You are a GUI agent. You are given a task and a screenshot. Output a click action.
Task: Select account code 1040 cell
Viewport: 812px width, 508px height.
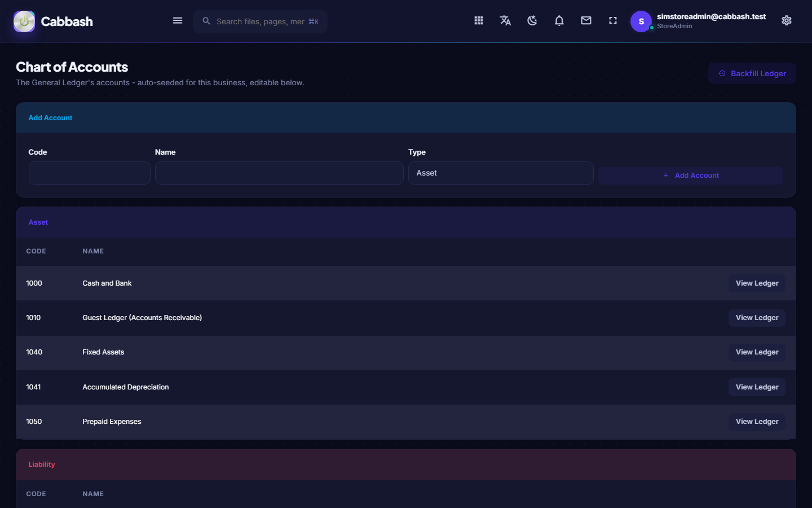34,352
